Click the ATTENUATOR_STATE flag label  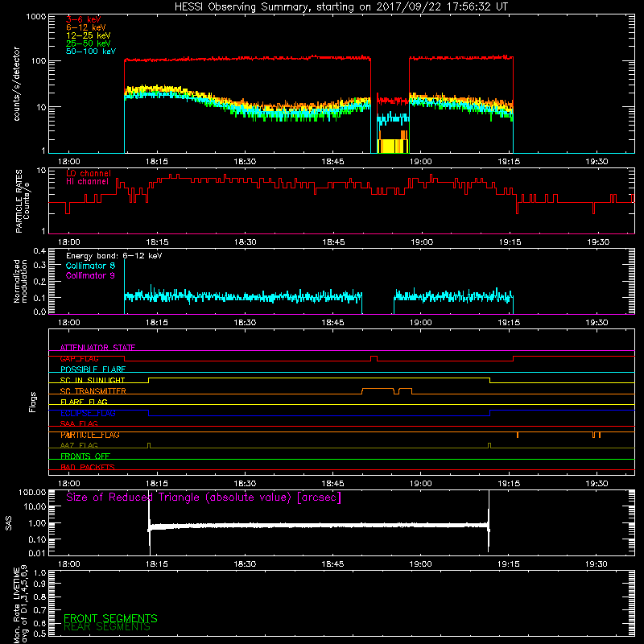pyautogui.click(x=97, y=348)
